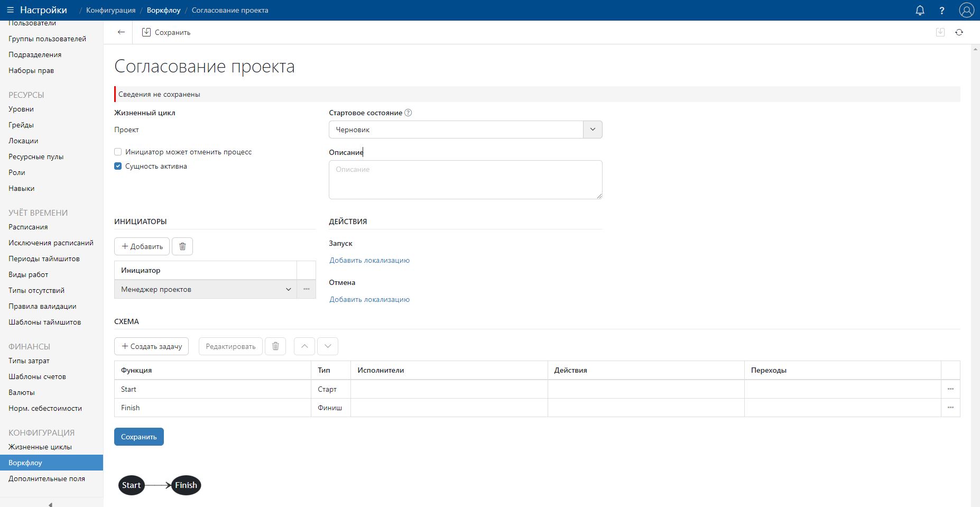Open Грейды in the sidebar
Screen dimensions: 980x507
tap(21, 125)
